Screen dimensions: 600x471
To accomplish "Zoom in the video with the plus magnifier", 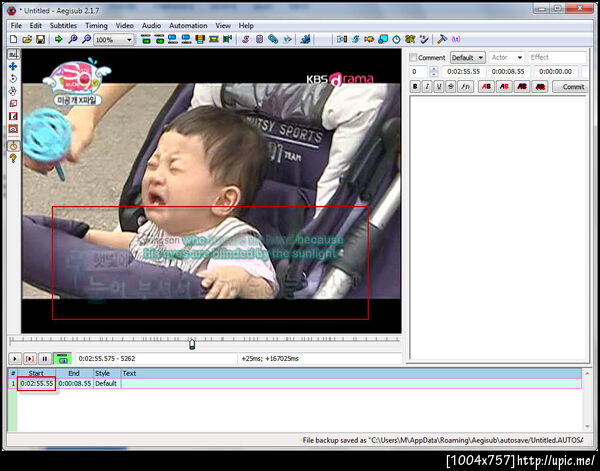I will [72, 39].
